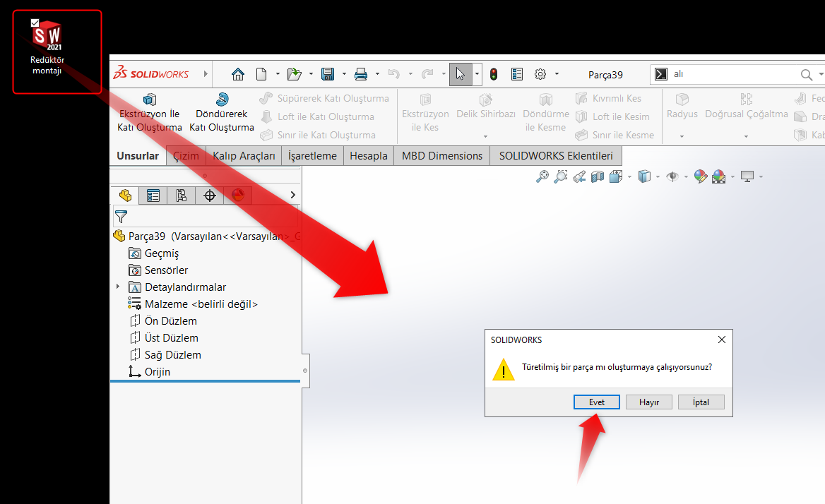The height and width of the screenshot is (504, 825).
Task: Open the dropdown arrow next to New
Action: 278,74
